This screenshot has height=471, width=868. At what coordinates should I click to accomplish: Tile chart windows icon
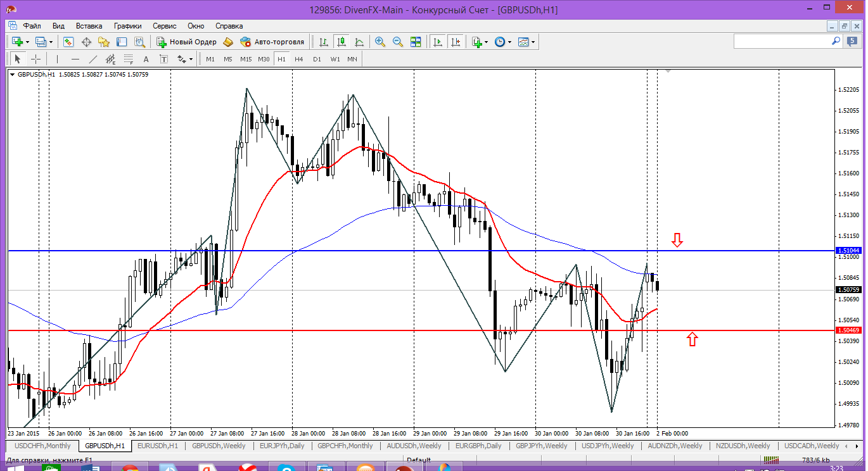point(416,42)
